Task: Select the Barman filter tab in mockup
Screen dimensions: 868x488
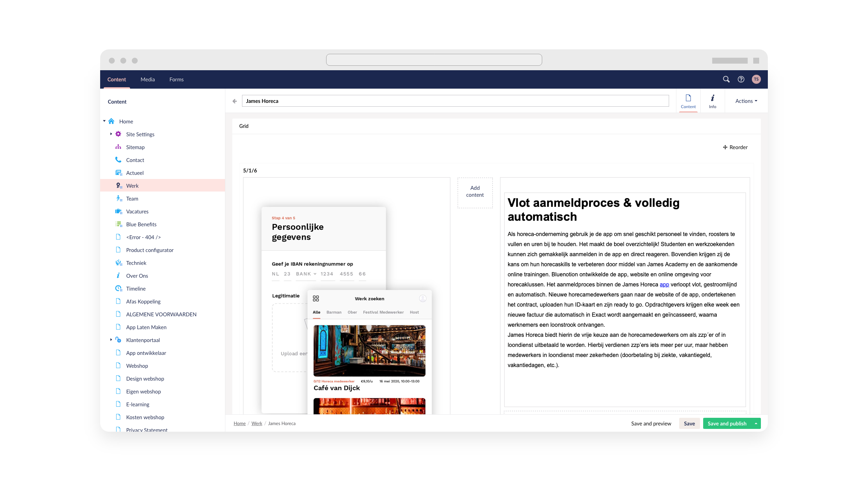Action: 334,312
